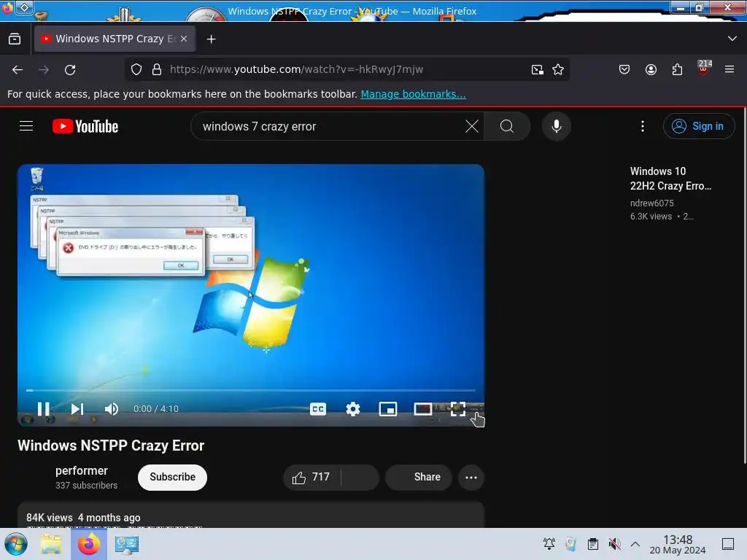Skip to the next video

coord(77,409)
